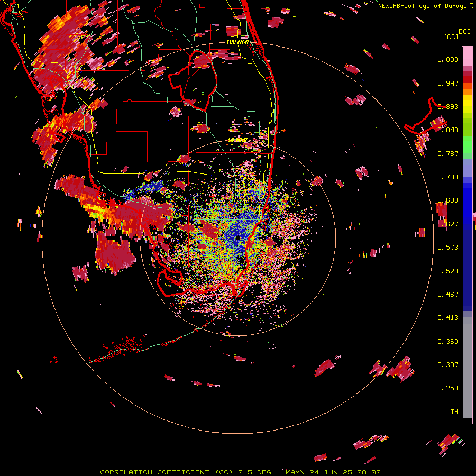This screenshot has width=476, height=476.
Task: Select the 1.000 scale value
Action: pyautogui.click(x=448, y=59)
